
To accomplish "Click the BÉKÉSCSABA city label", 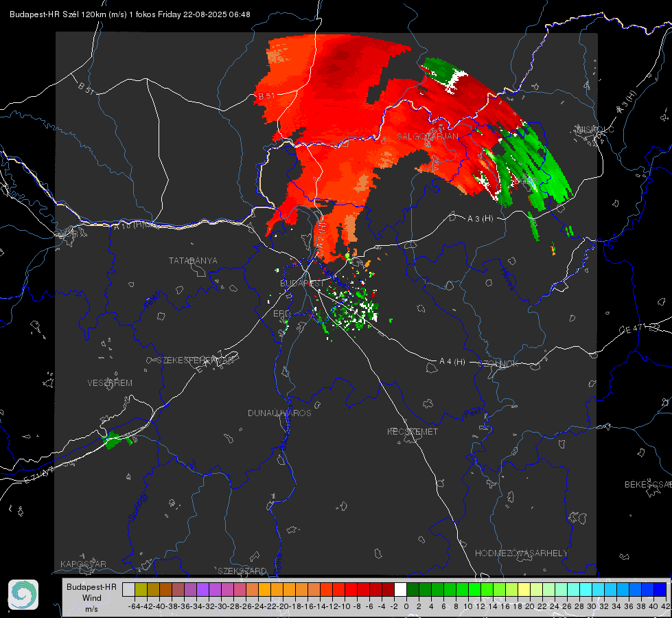I will (648, 485).
